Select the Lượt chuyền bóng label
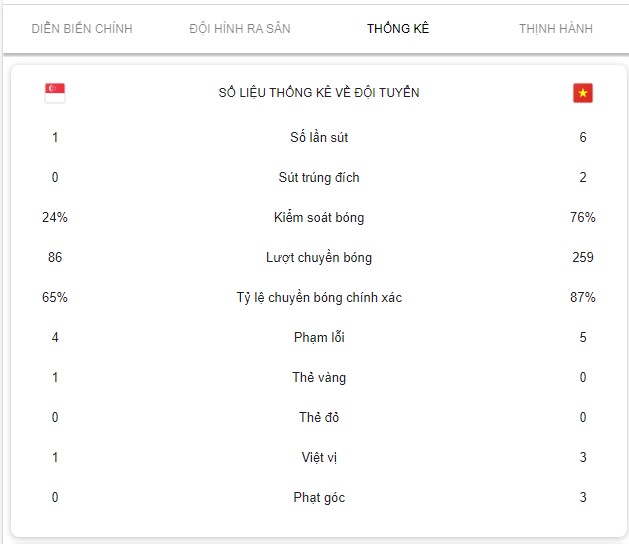The width and height of the screenshot is (629, 544). click(x=319, y=258)
